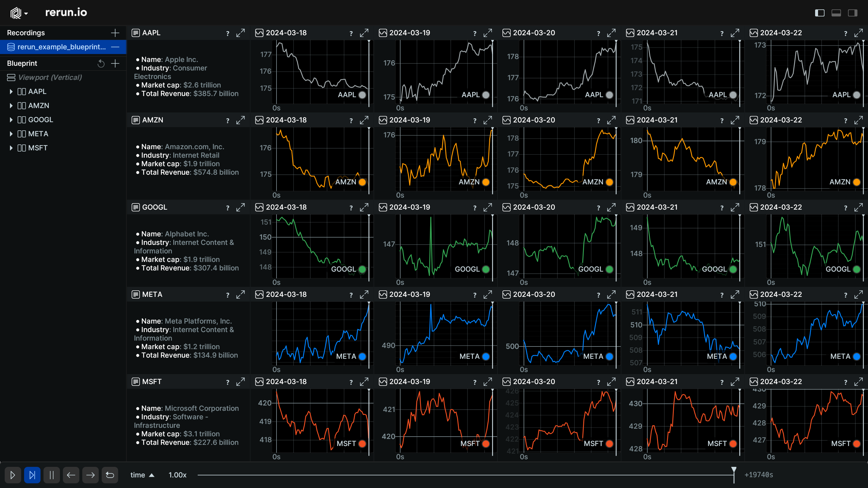Pause the timeline playback
This screenshot has width=868, height=488.
(51, 475)
